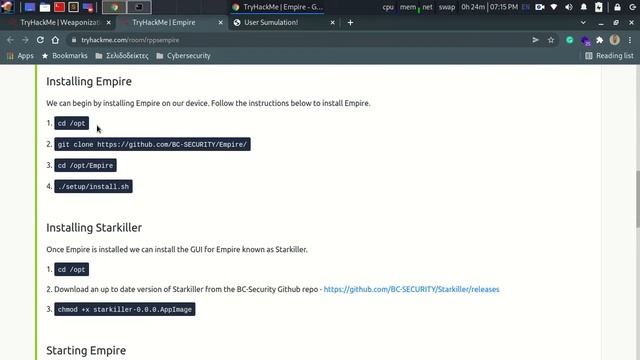Open the Chrome profile avatar

pyautogui.click(x=615, y=40)
